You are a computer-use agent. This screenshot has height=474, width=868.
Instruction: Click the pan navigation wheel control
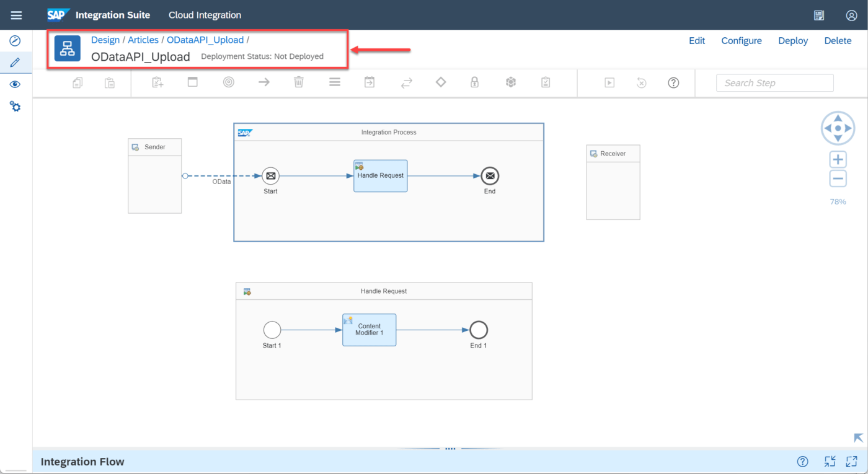point(838,128)
